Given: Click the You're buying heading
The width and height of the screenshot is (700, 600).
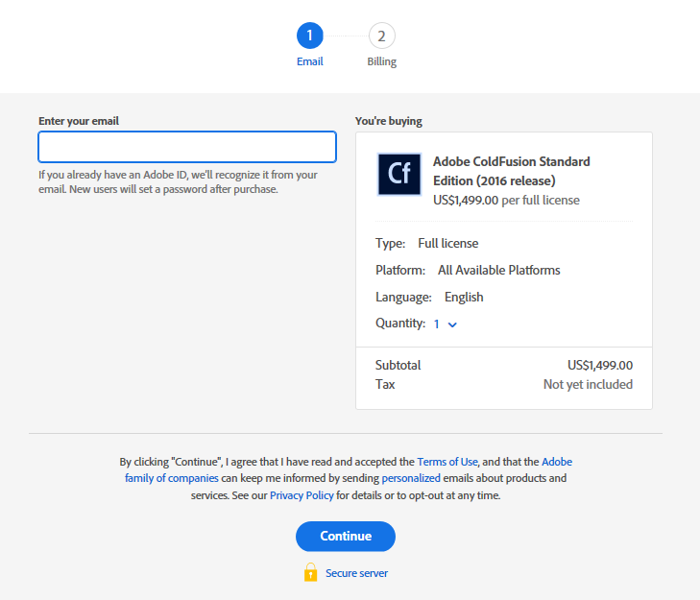Looking at the screenshot, I should pos(388,121).
